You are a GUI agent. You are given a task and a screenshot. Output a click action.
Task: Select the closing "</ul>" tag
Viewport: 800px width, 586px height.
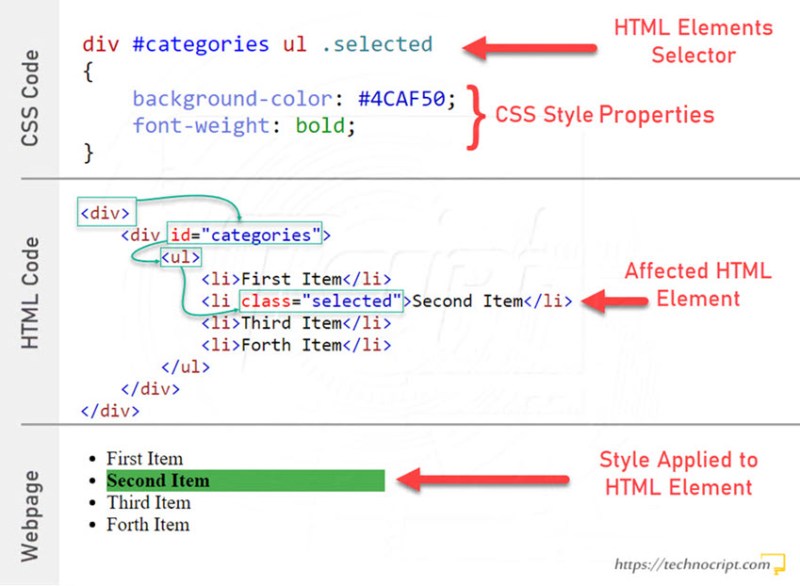(x=185, y=367)
